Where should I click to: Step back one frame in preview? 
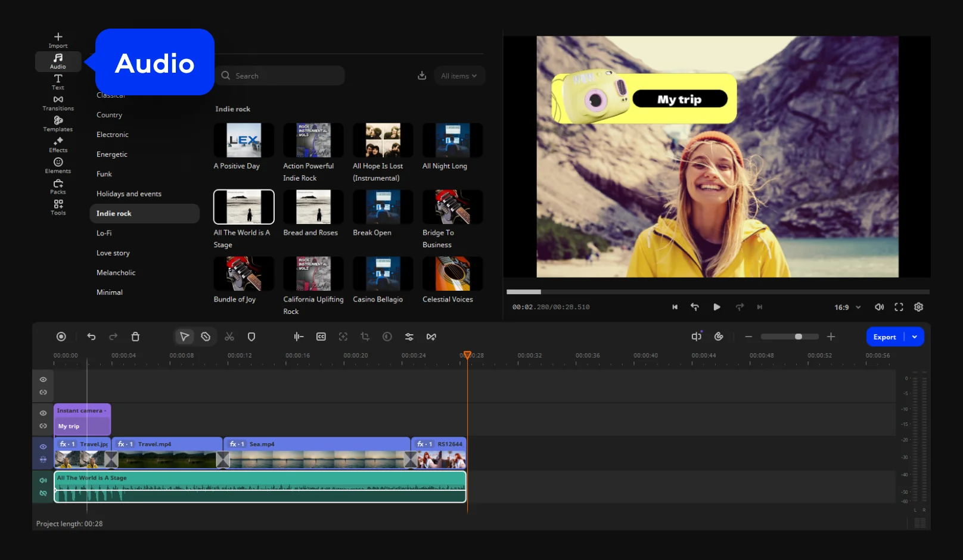click(695, 307)
